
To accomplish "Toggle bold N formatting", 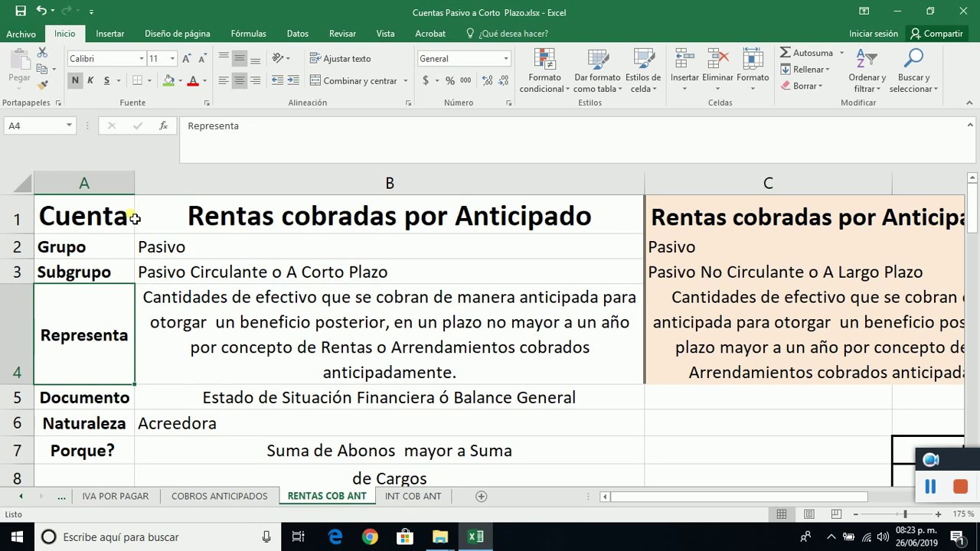I will coord(75,80).
